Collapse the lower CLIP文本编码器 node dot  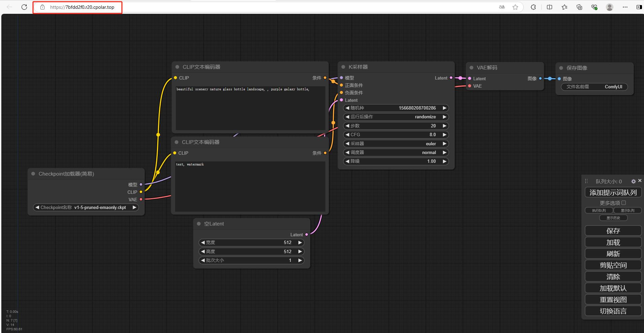point(176,142)
